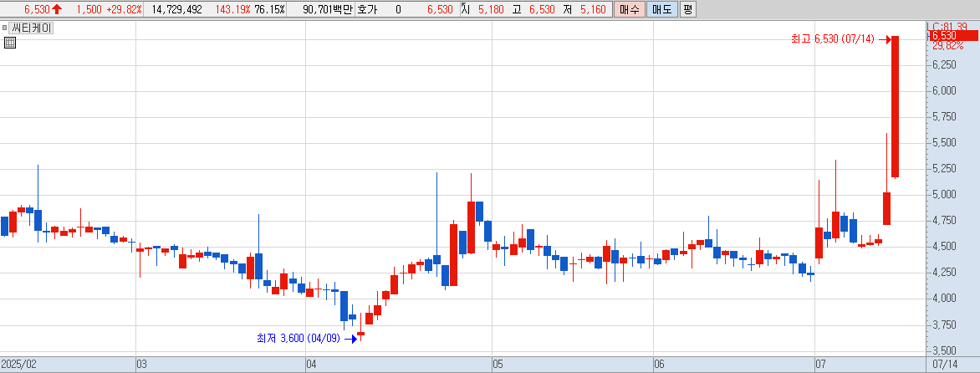
Task: Click the low price 5,160
Action: tap(593, 9)
